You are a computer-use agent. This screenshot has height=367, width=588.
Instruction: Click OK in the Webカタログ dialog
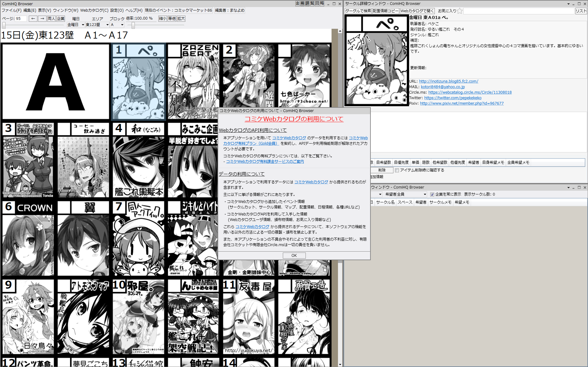point(294,256)
